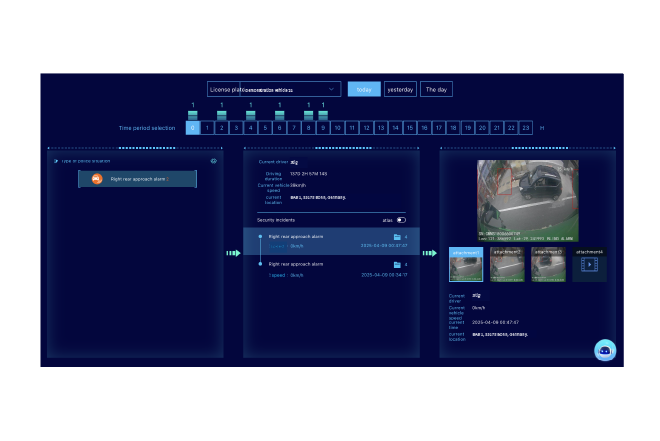Select hour 0 in time period selection

(x=192, y=128)
